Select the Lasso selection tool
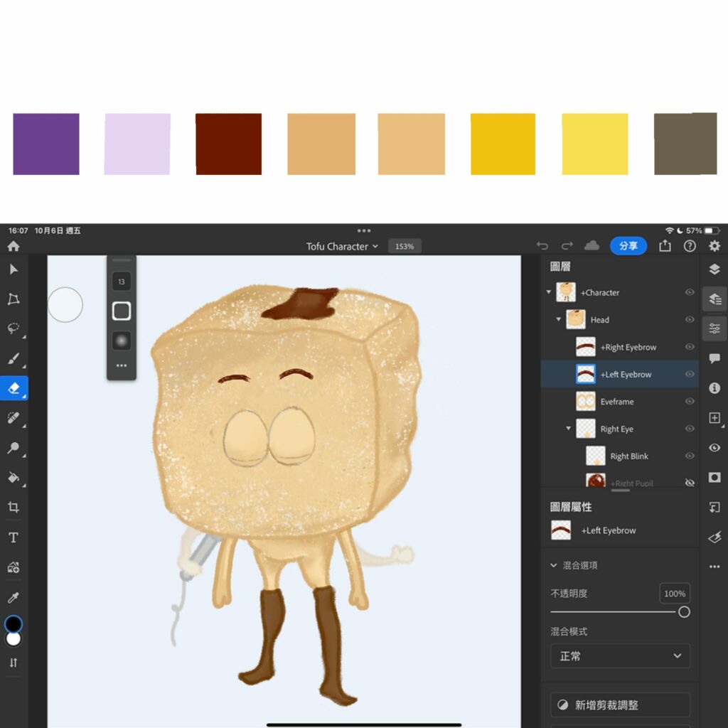 (14, 328)
